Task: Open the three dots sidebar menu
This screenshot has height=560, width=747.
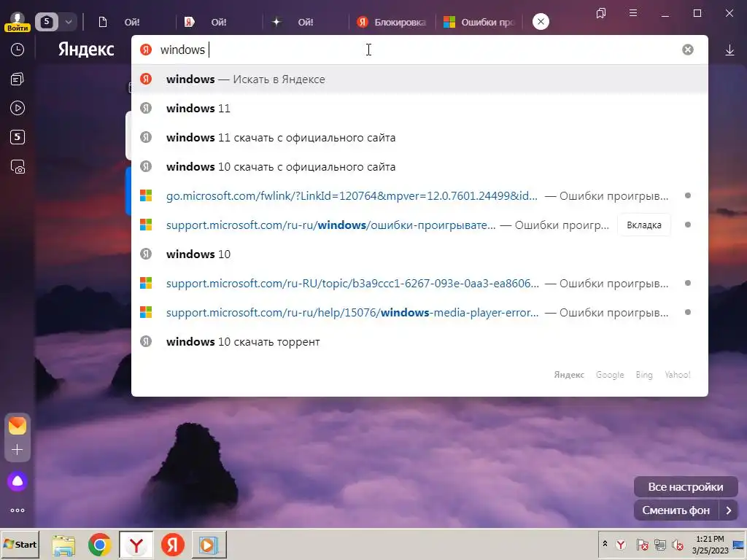Action: [x=18, y=510]
